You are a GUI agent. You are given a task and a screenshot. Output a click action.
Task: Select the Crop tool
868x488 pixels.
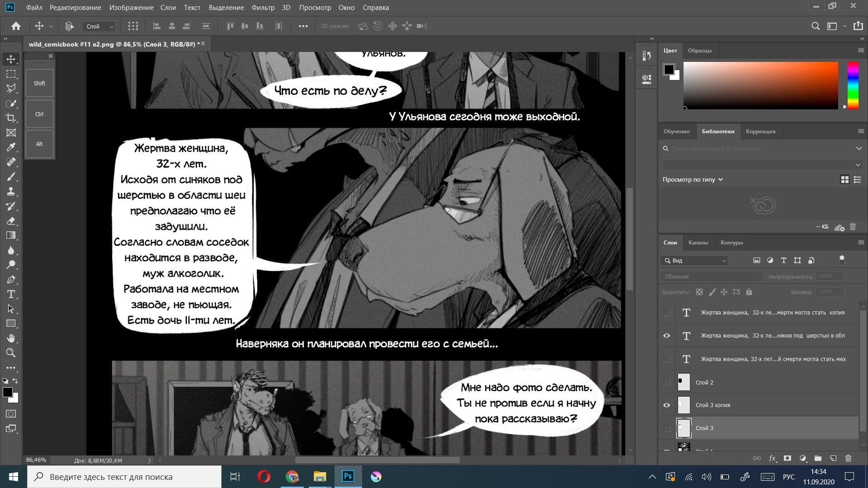pyautogui.click(x=11, y=118)
